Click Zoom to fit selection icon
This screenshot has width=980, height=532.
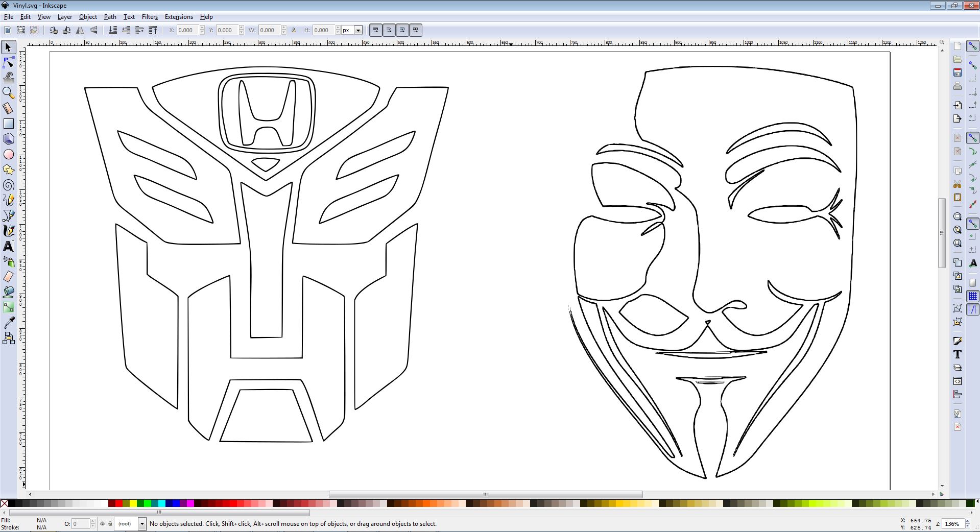click(958, 216)
